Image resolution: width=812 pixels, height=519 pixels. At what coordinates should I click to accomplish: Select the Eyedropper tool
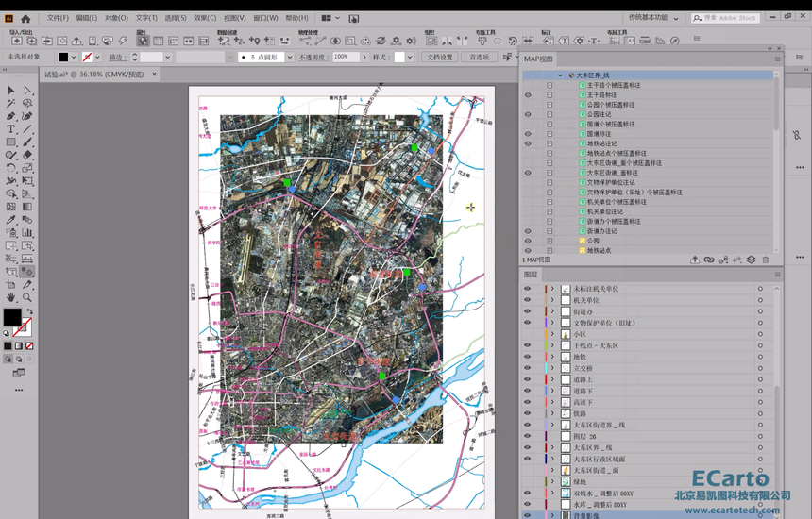click(x=11, y=220)
